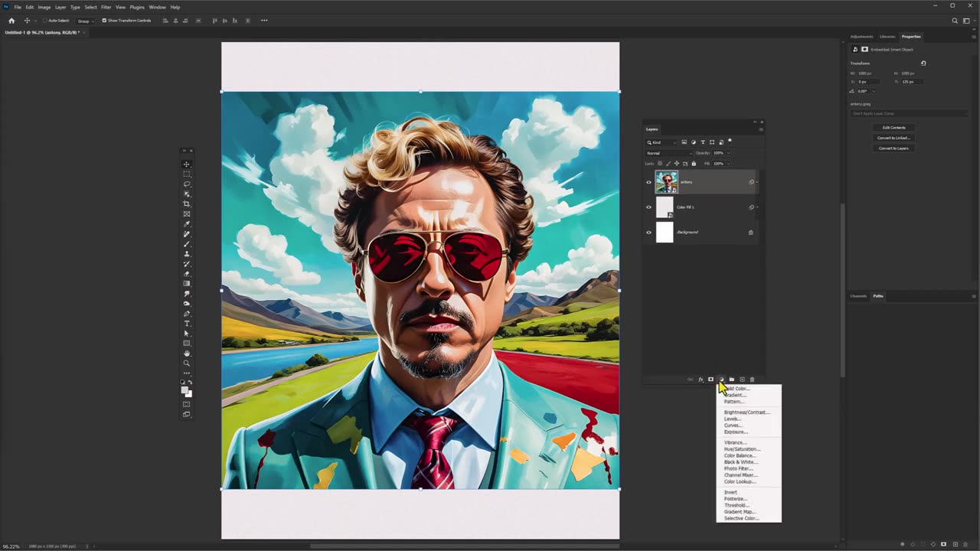Screen dimensions: 980x551
Task: Click the Convert to Linked button
Action: click(x=893, y=138)
